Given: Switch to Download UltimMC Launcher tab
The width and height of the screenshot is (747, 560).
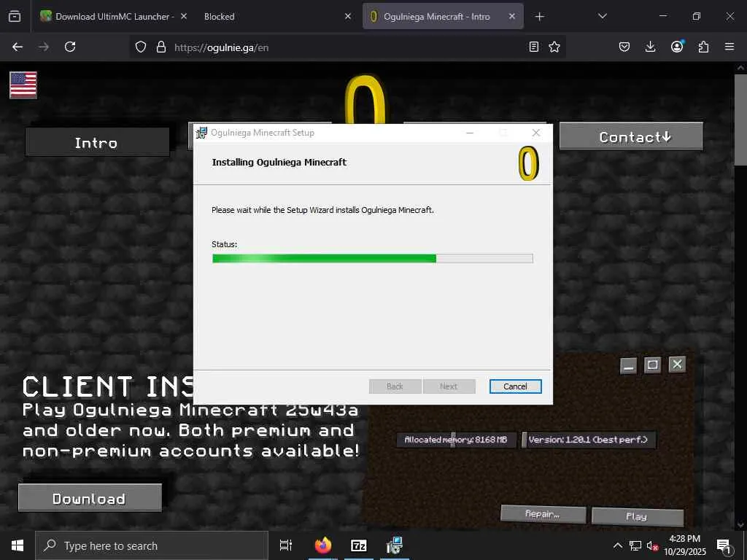Looking at the screenshot, I should click(x=113, y=16).
